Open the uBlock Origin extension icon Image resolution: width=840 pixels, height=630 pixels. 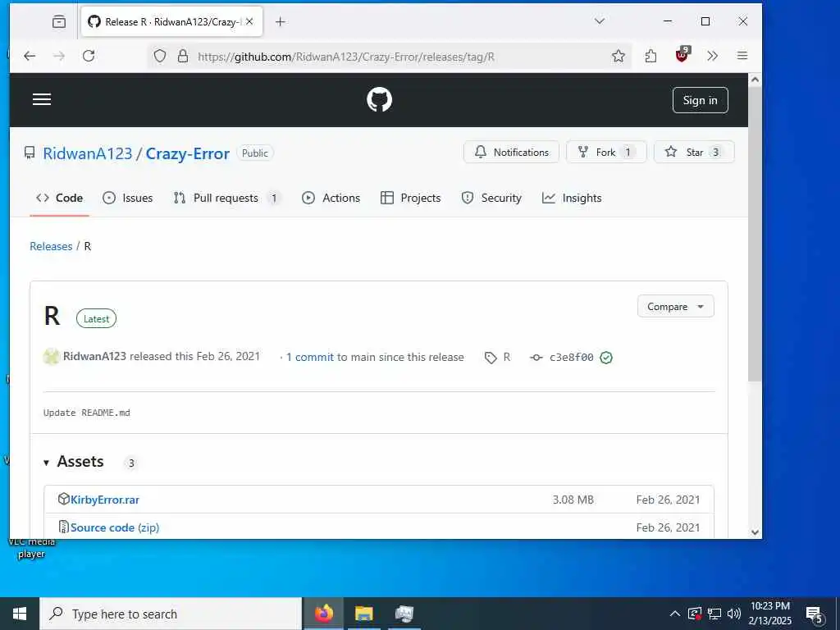[682, 55]
